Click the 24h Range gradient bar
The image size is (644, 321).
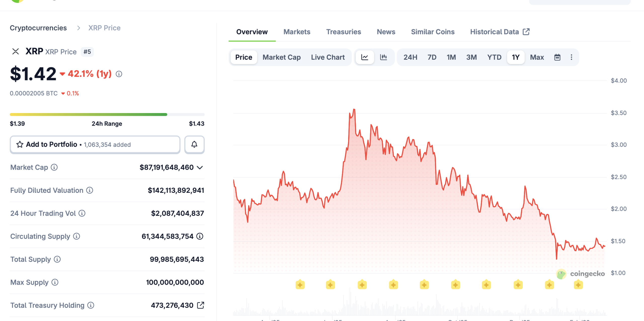[107, 114]
